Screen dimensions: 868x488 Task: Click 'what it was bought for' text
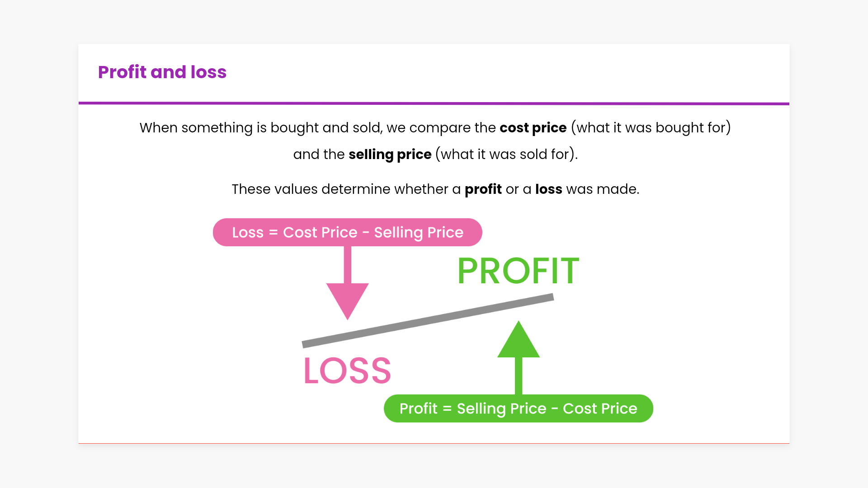click(651, 128)
